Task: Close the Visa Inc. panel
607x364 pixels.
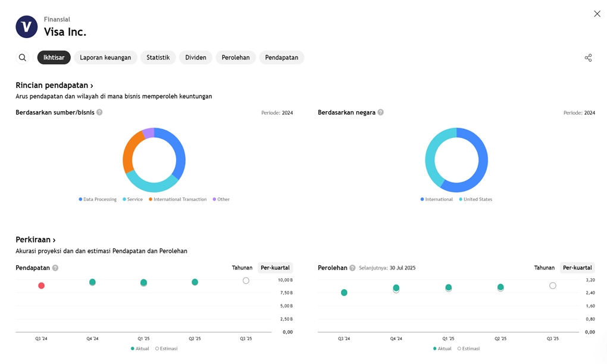Action: 597,14
